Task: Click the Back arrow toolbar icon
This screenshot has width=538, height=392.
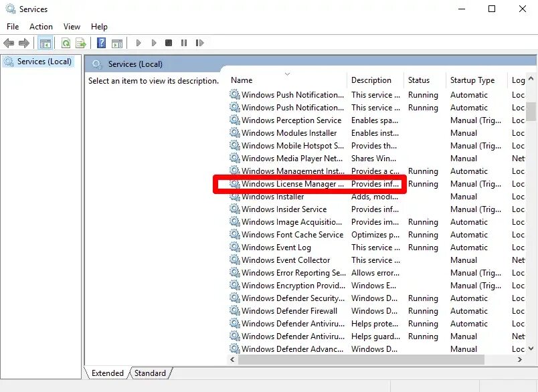Action: point(9,43)
